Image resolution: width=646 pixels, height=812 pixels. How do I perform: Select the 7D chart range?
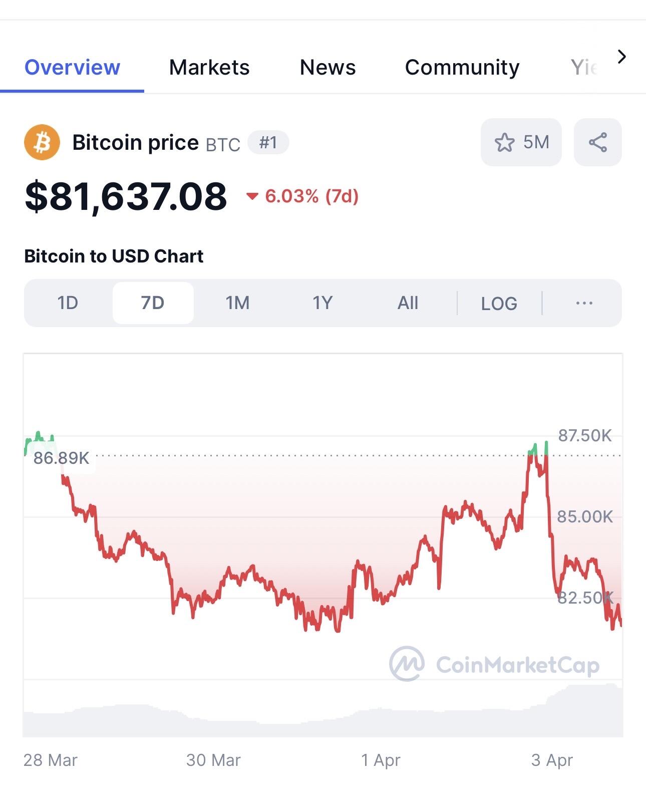pyautogui.click(x=153, y=303)
